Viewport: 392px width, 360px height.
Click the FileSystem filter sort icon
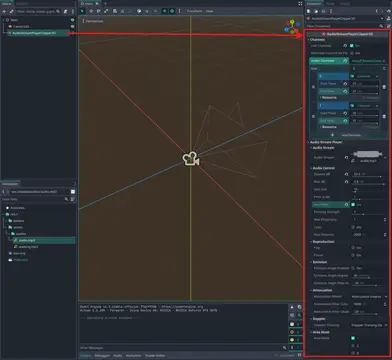73,199
